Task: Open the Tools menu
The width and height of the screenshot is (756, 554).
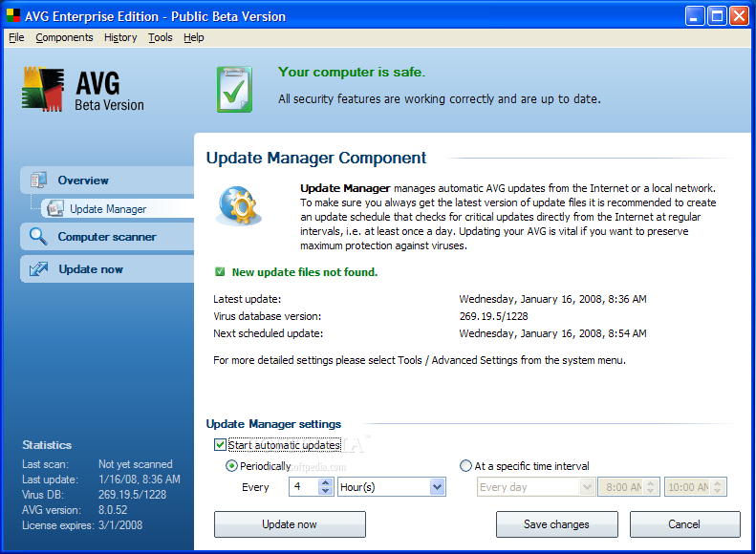Action: pyautogui.click(x=160, y=37)
